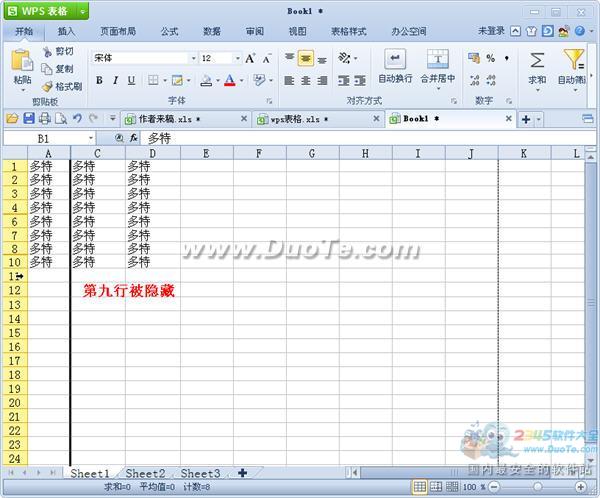Toggle Underline formatting
This screenshot has width=600, height=498.
coord(131,80)
